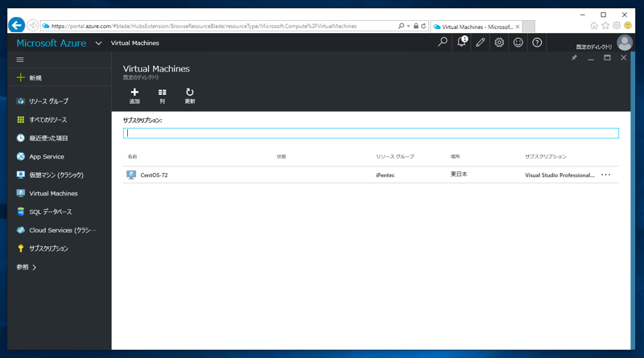The height and width of the screenshot is (358, 644).
Task: Pin the Virtual Machines blade
Action: 574,58
